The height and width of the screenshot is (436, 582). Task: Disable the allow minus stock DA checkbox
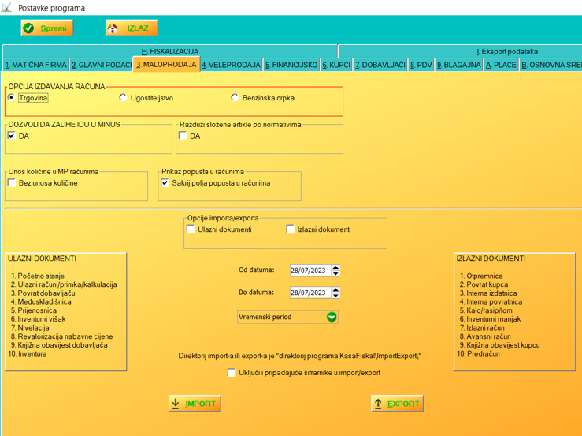(x=12, y=135)
